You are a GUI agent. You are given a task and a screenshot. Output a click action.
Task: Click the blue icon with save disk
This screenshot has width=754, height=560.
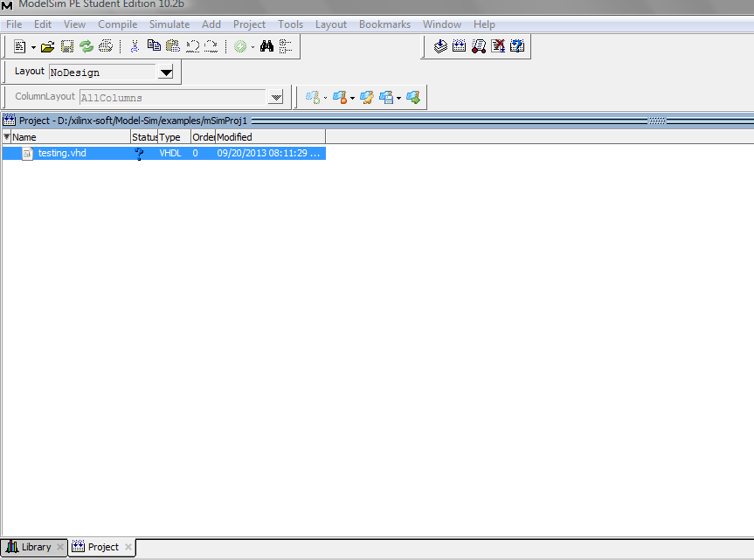click(386, 98)
